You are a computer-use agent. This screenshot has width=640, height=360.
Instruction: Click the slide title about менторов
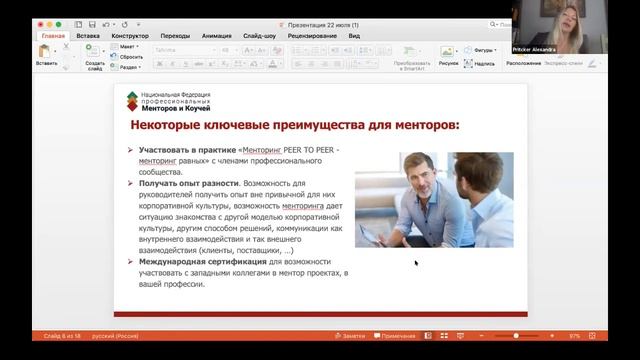click(x=295, y=124)
